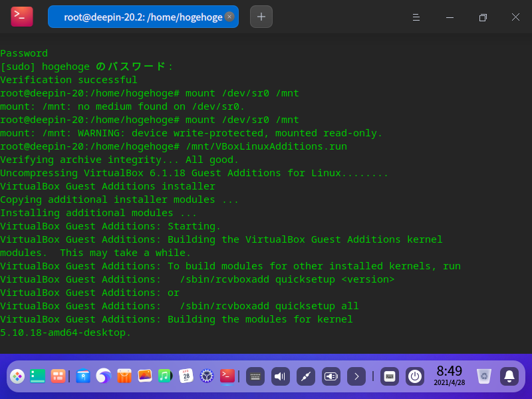The height and width of the screenshot is (399, 532).
Task: Open the notification bell center
Action: click(509, 376)
